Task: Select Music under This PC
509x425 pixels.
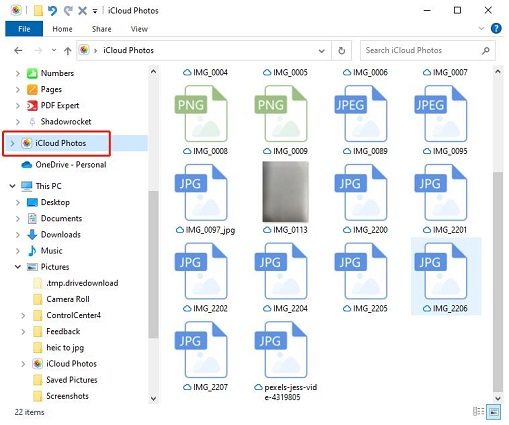Action: pyautogui.click(x=51, y=251)
